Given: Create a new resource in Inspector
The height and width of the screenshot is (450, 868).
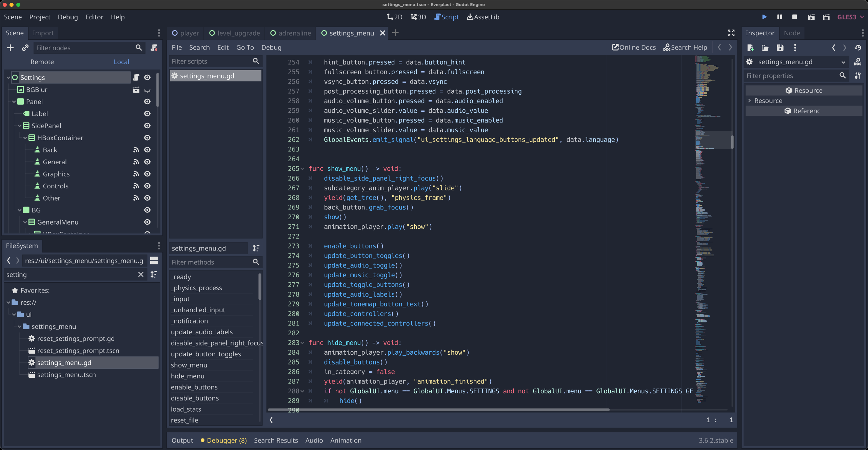Looking at the screenshot, I should (x=750, y=48).
